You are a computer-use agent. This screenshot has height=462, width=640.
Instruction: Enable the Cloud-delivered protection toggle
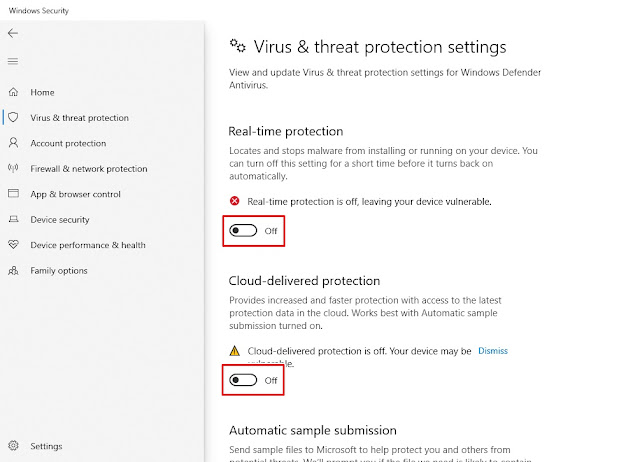point(243,380)
